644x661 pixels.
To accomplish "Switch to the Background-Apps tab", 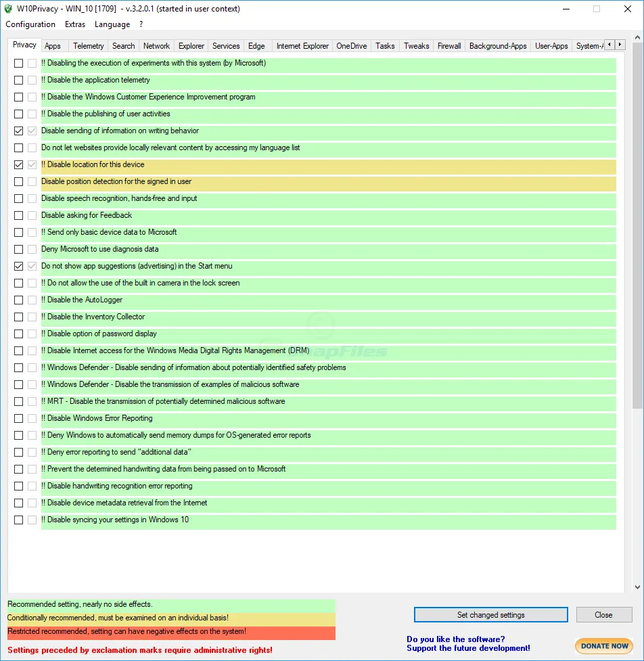I will tap(498, 46).
